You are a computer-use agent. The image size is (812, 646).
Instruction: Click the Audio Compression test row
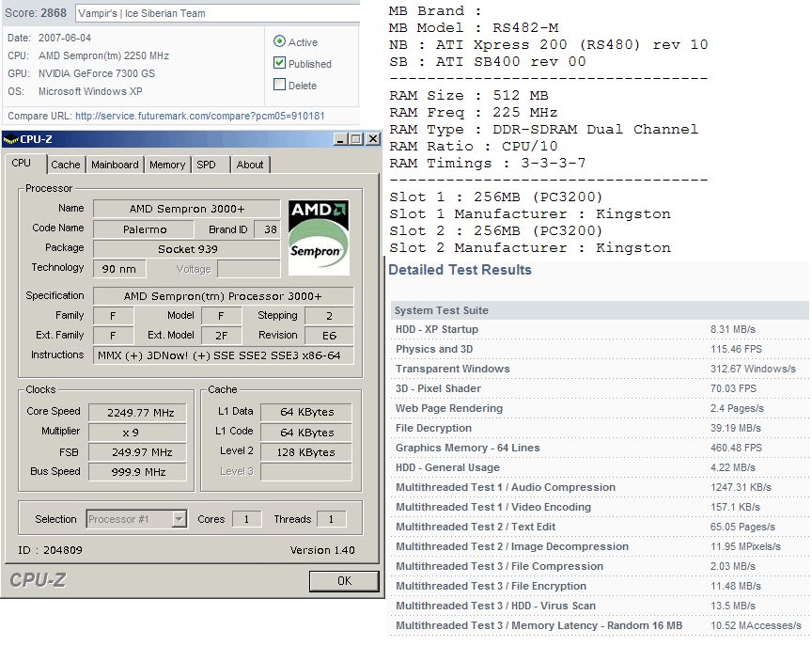pyautogui.click(x=600, y=487)
